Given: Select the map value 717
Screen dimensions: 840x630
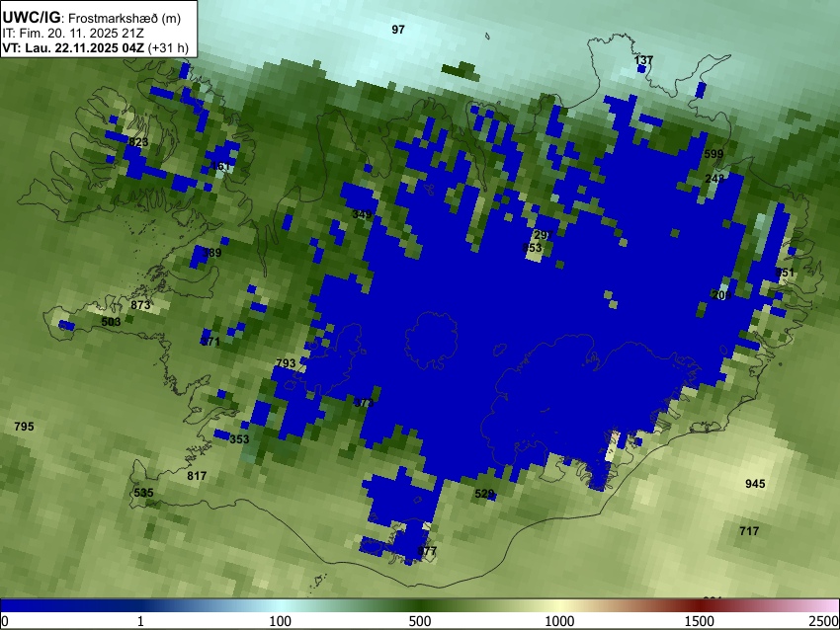Looking at the screenshot, I should pos(749,531).
